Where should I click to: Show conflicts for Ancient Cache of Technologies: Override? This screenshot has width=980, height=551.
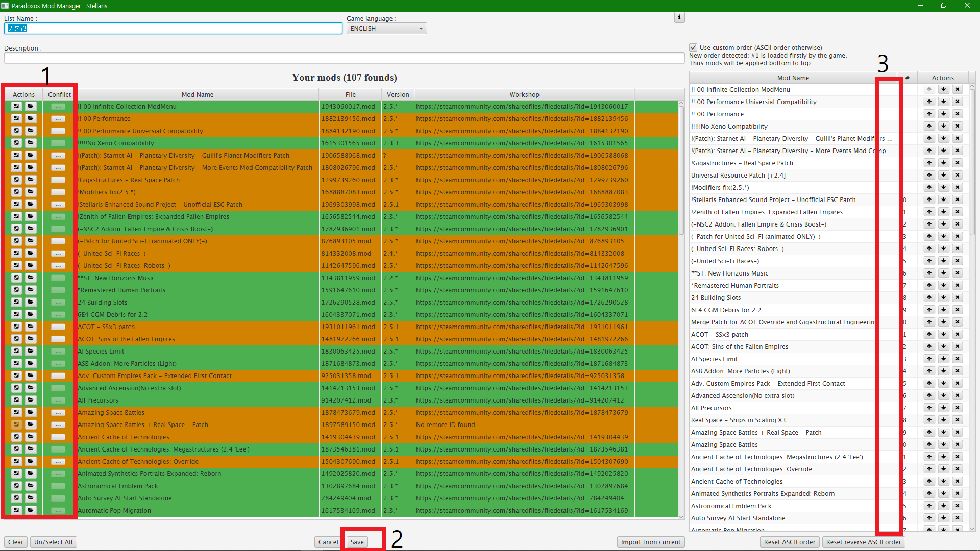point(58,462)
